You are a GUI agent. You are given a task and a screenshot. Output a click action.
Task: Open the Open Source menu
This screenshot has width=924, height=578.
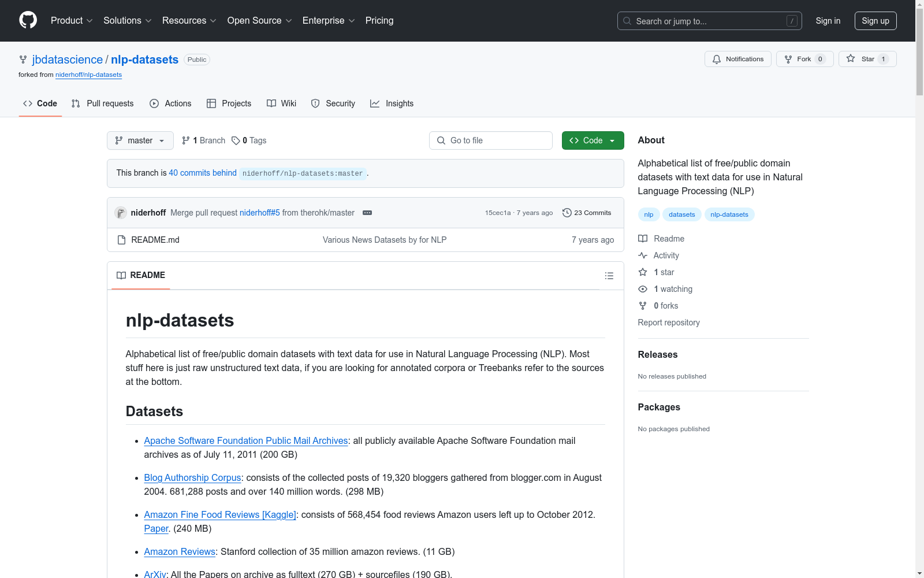click(x=260, y=21)
